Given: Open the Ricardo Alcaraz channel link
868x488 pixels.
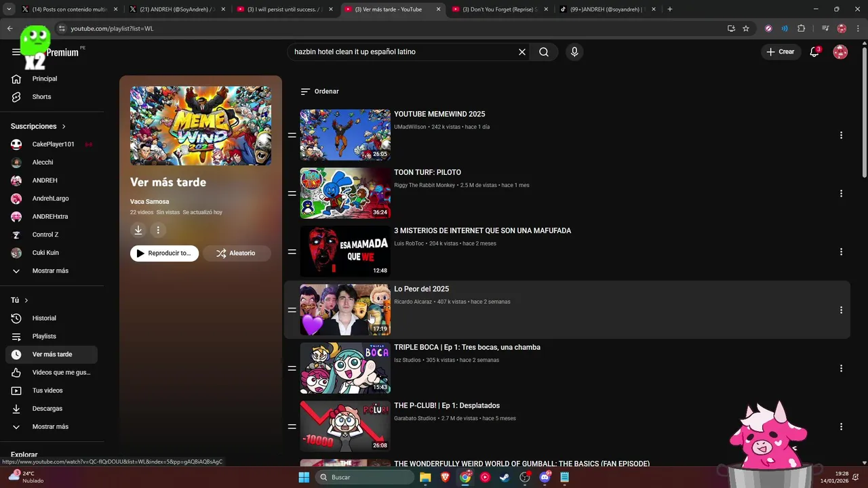Looking at the screenshot, I should pyautogui.click(x=413, y=302).
